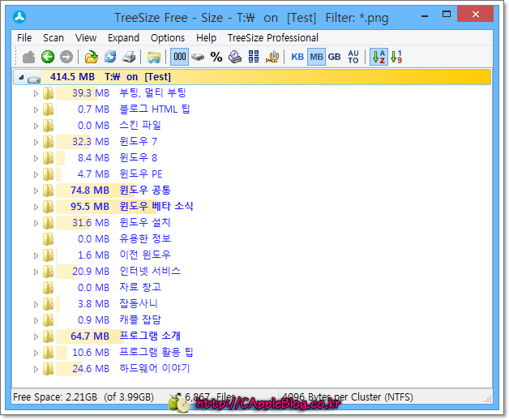Switch to allocated space drive icon
Viewport: 509px width, 420px height.
198,58
